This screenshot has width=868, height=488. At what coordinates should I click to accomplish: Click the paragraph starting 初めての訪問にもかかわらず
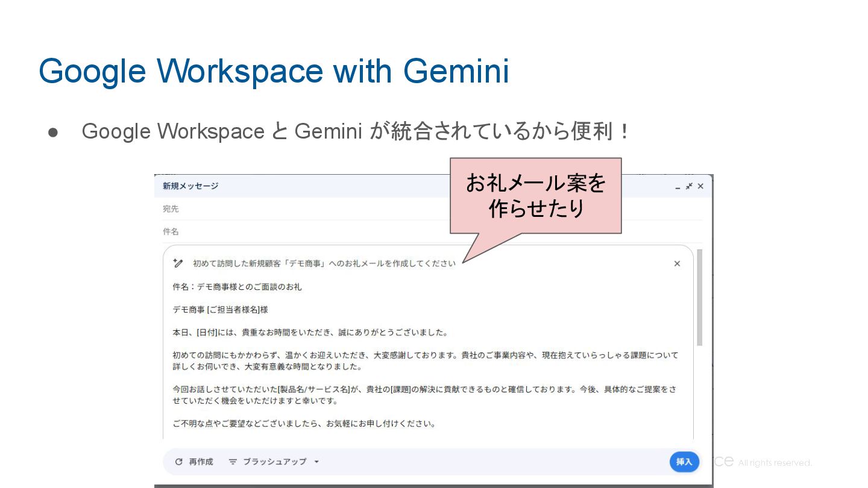pos(425,361)
